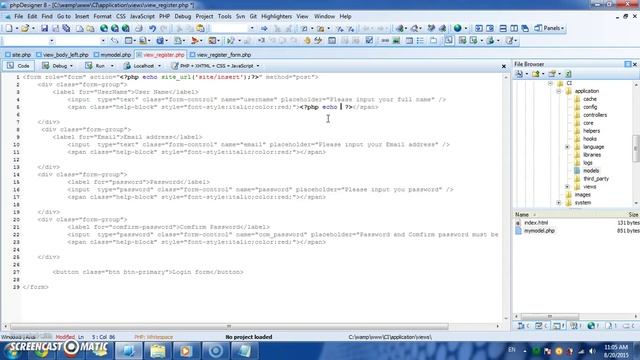This screenshot has height=360, width=640.
Task: Click the blue go arrow icon
Action: click(x=264, y=28)
